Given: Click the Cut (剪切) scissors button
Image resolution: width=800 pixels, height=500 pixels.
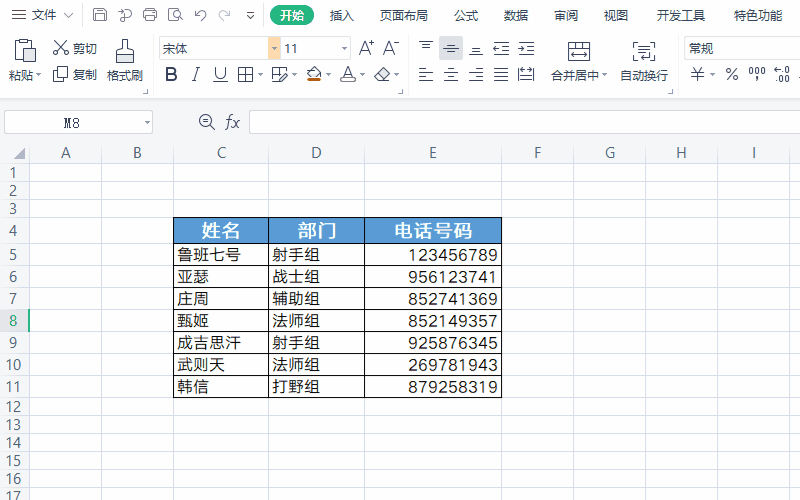Looking at the screenshot, I should (x=75, y=48).
